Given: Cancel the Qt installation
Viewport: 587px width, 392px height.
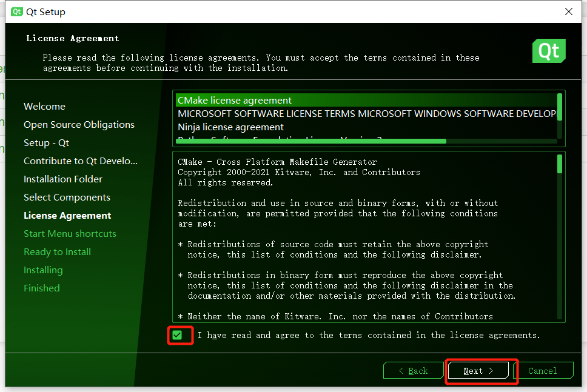Looking at the screenshot, I should (x=543, y=371).
